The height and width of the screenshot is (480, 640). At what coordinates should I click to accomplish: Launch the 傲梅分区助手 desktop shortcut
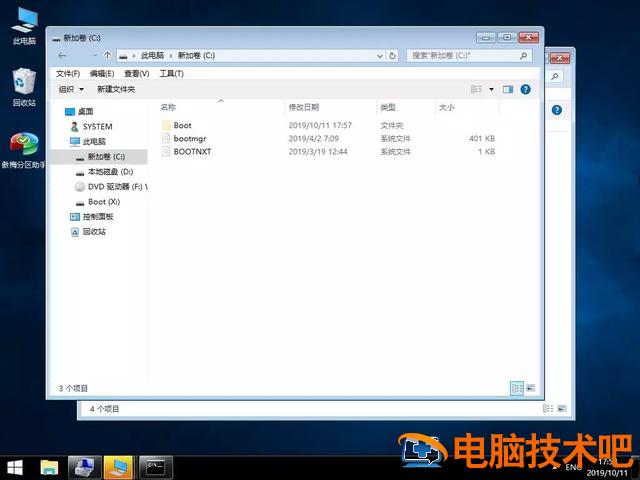[x=23, y=150]
